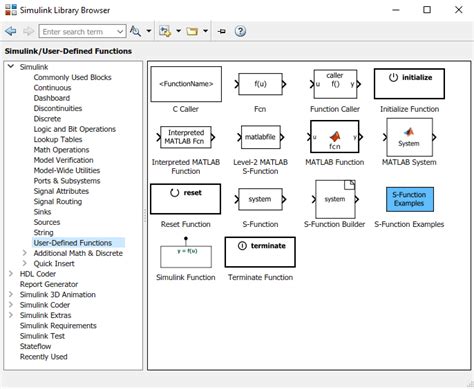
Task: Select the Initialize Function block
Action: (409, 84)
